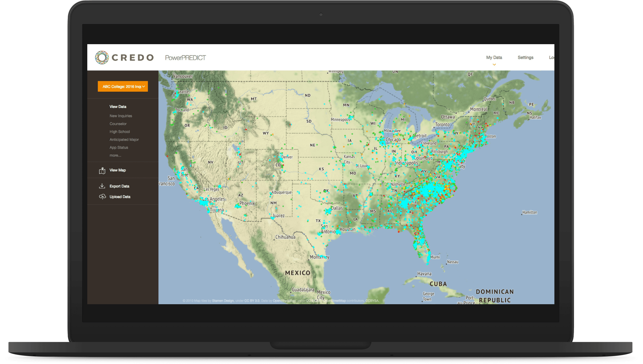Show data by High School

pyautogui.click(x=120, y=132)
